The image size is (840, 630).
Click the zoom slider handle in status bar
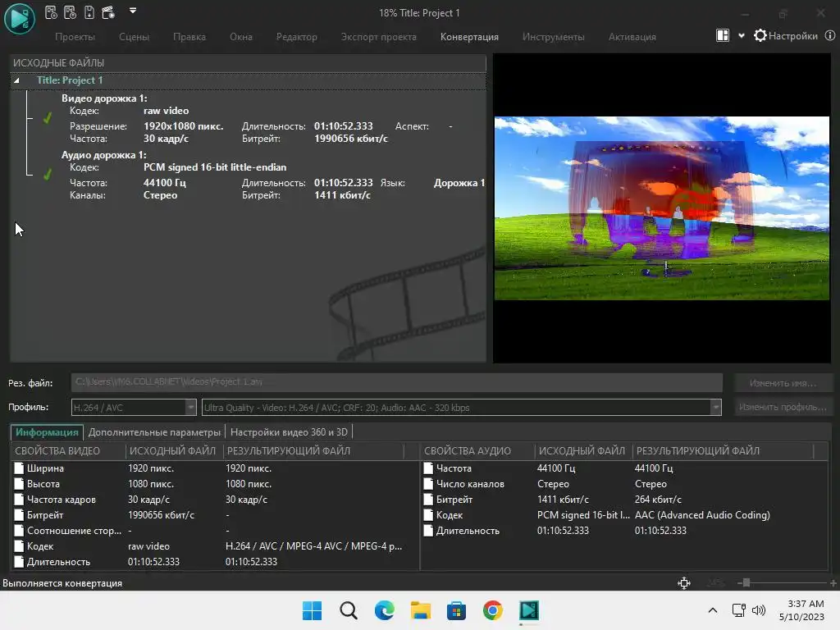[x=746, y=583]
